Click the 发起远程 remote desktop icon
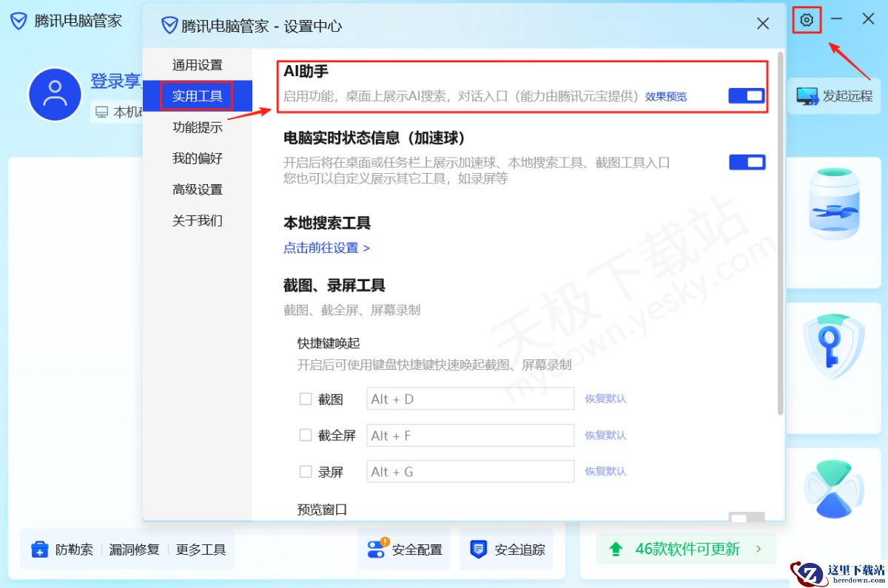 [x=835, y=95]
